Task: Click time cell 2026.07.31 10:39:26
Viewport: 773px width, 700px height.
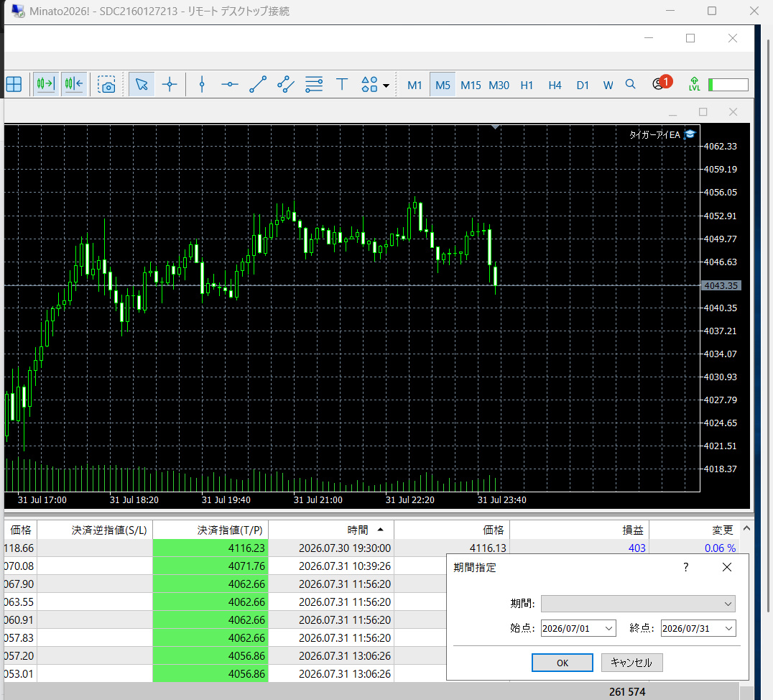Action: (x=331, y=566)
